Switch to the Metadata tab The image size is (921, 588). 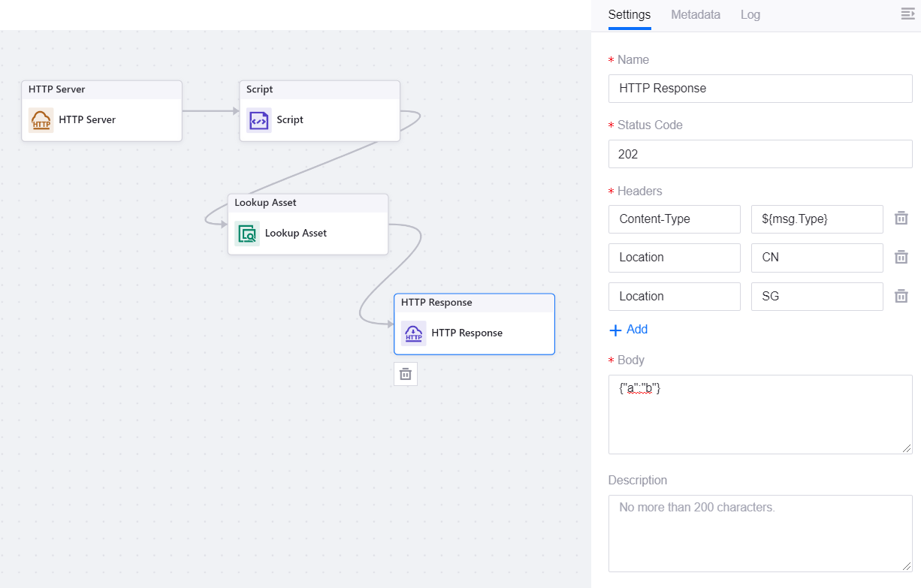(695, 15)
